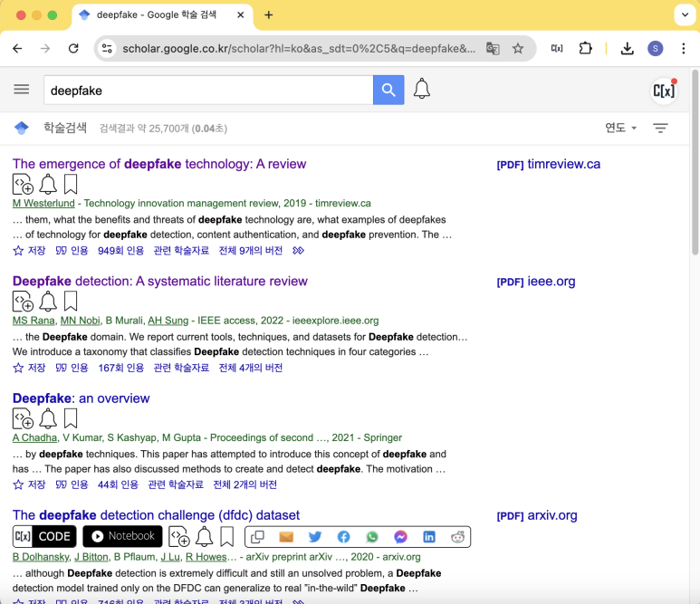Open the Scholar hamburger menu
The width and height of the screenshot is (700, 604).
22,90
